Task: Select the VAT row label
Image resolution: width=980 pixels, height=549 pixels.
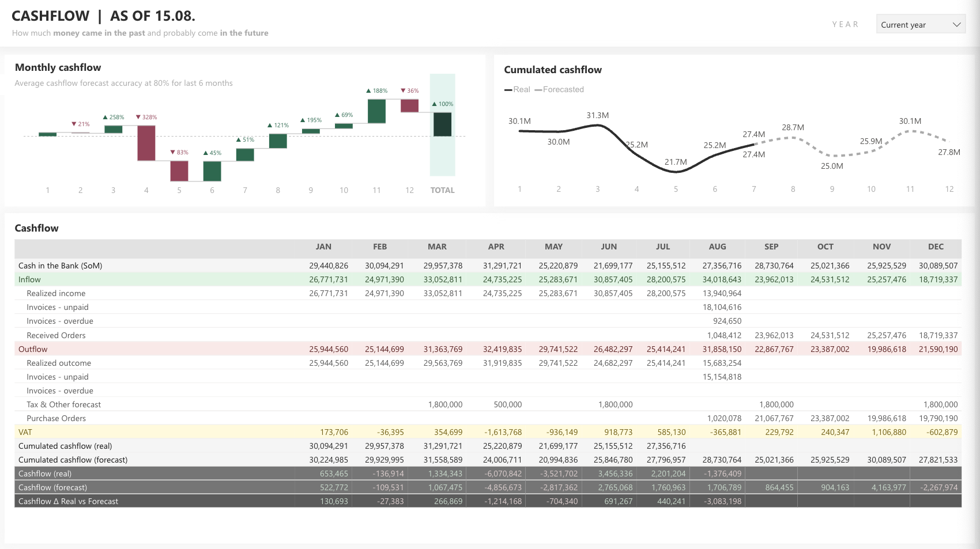Action: click(25, 432)
